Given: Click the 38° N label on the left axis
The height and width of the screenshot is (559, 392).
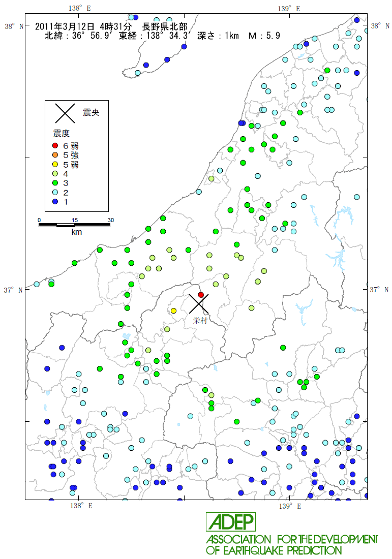Looking at the screenshot, I should click(14, 26).
